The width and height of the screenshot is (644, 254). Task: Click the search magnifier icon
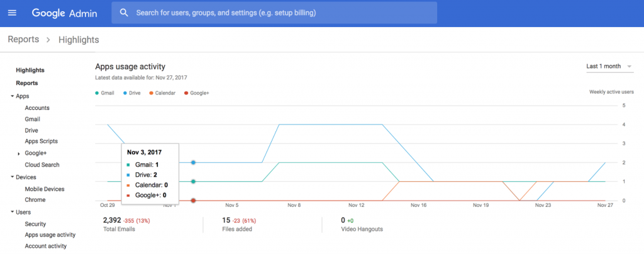point(124,13)
